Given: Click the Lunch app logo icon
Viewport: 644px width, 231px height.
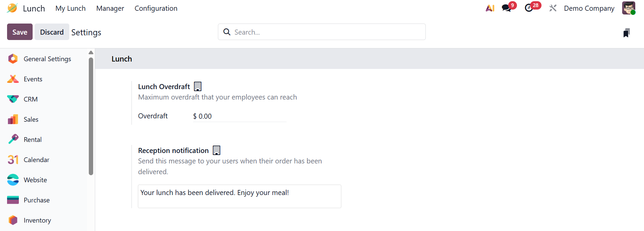Looking at the screenshot, I should [x=12, y=8].
